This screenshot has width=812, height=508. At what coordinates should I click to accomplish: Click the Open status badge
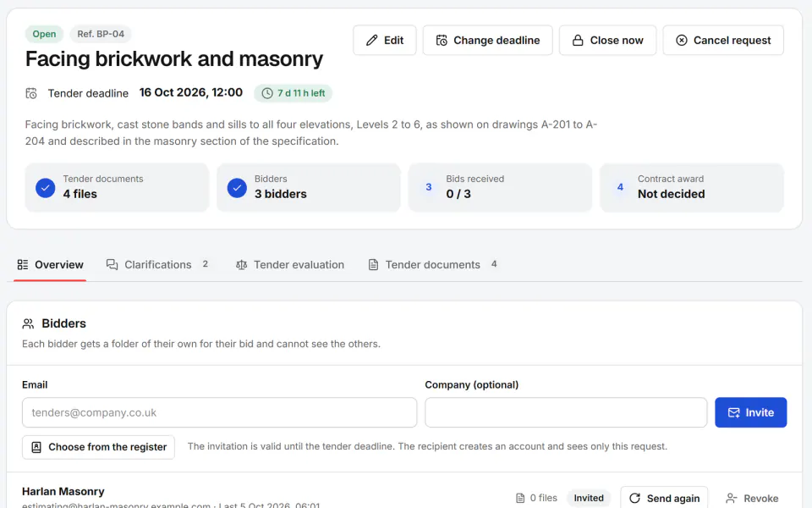tap(44, 34)
